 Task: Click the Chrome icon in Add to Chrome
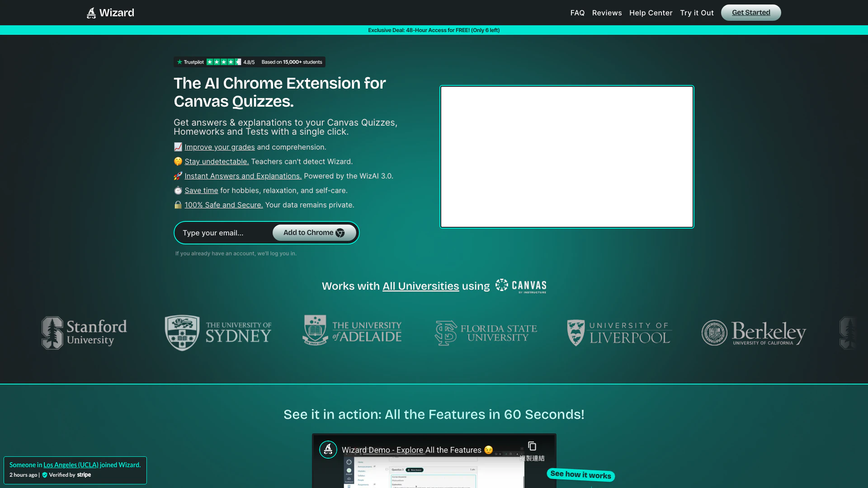[340, 233]
